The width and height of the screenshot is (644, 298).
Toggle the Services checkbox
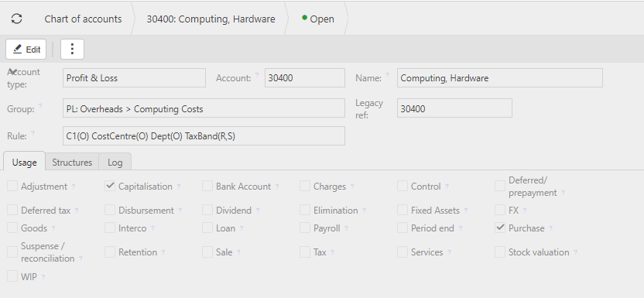(x=402, y=252)
